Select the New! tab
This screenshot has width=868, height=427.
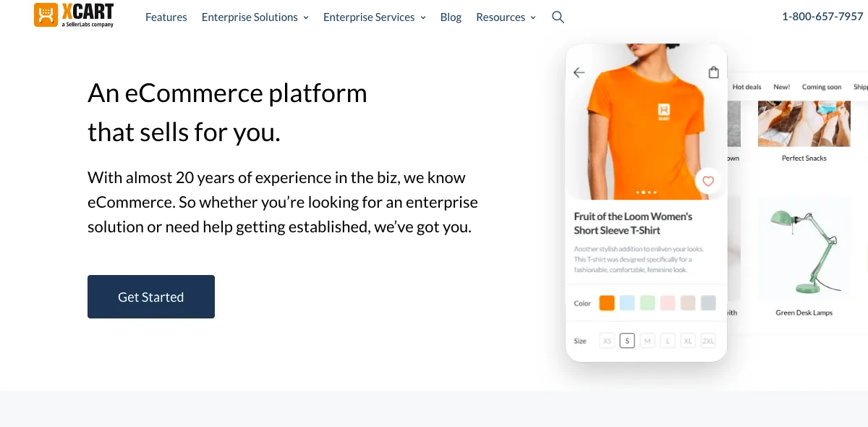pos(782,87)
